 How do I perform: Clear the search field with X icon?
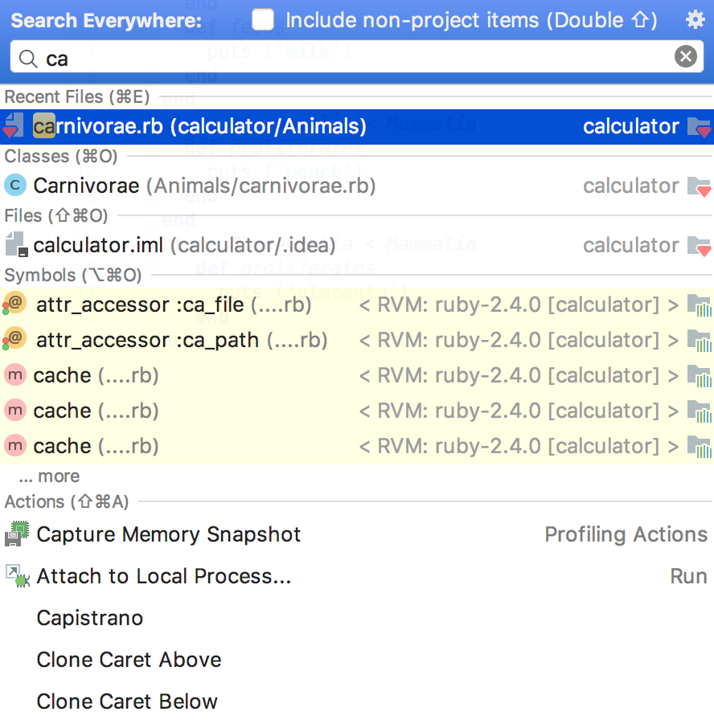pos(685,56)
